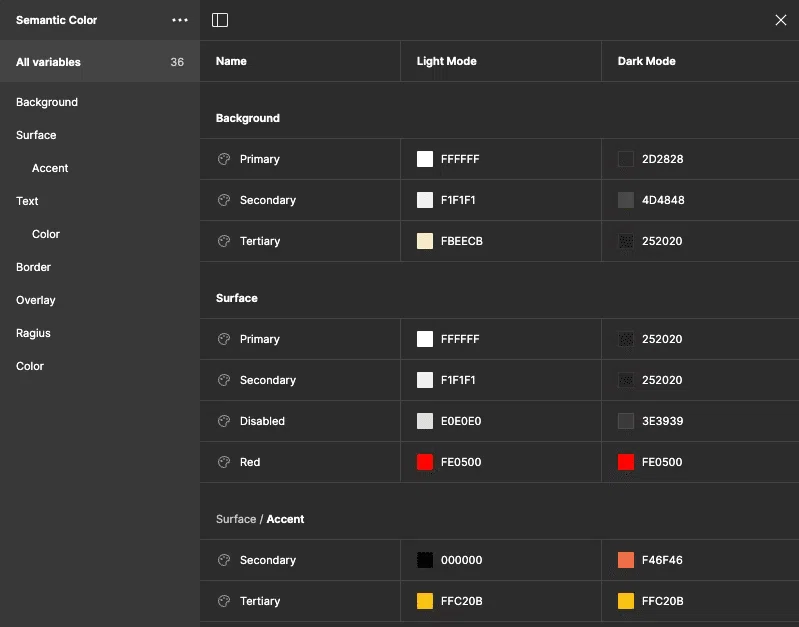This screenshot has width=799, height=627.
Task: Click Background Tertiary light swatch FBEECB
Action: click(x=424, y=241)
